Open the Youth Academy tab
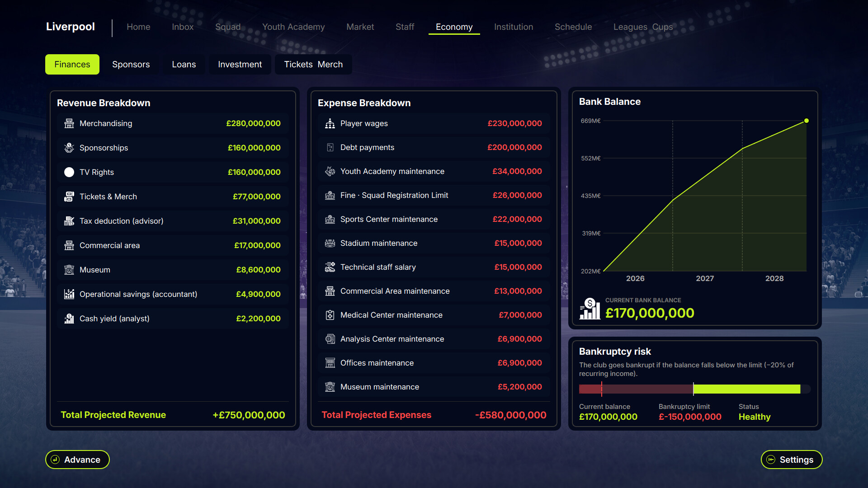 pyautogui.click(x=293, y=27)
